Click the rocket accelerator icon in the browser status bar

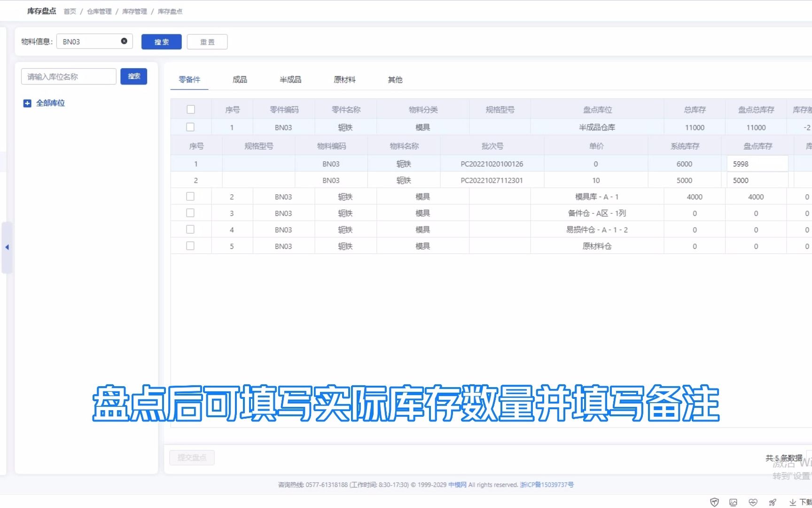(x=773, y=502)
